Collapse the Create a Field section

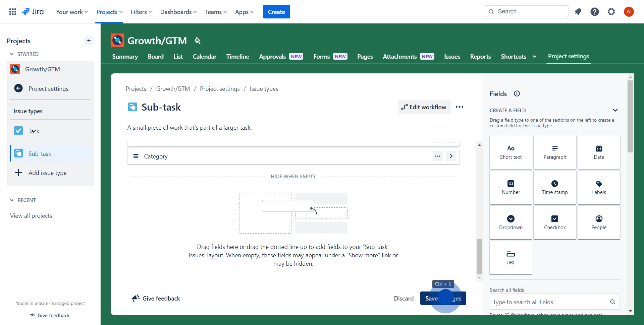615,110
